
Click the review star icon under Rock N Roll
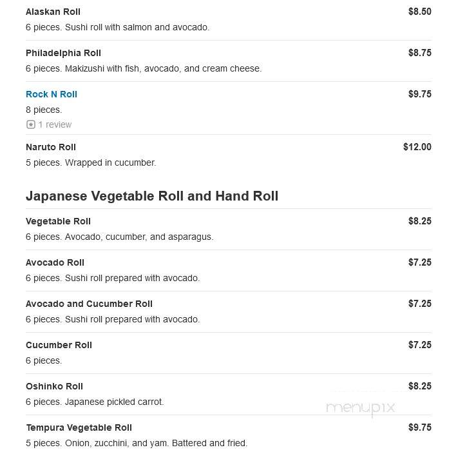(31, 124)
